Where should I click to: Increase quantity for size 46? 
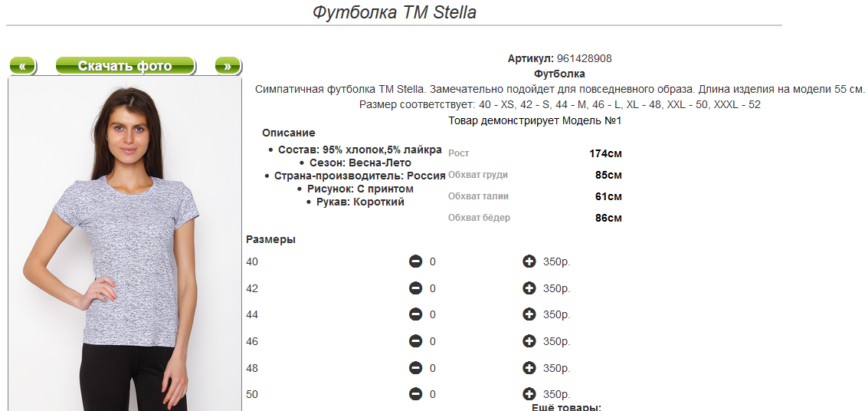click(x=529, y=341)
